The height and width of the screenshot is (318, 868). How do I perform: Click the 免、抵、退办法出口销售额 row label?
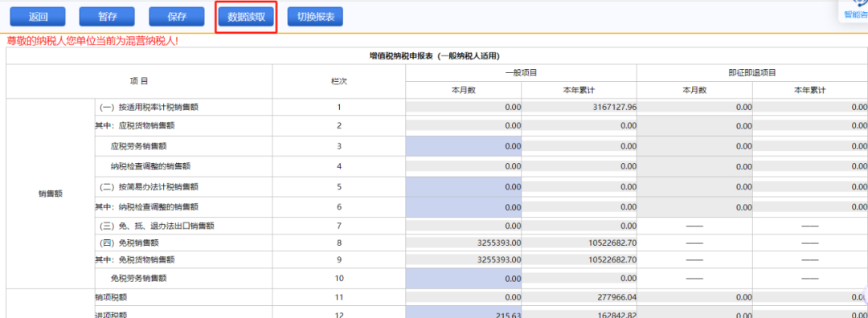coord(157,226)
